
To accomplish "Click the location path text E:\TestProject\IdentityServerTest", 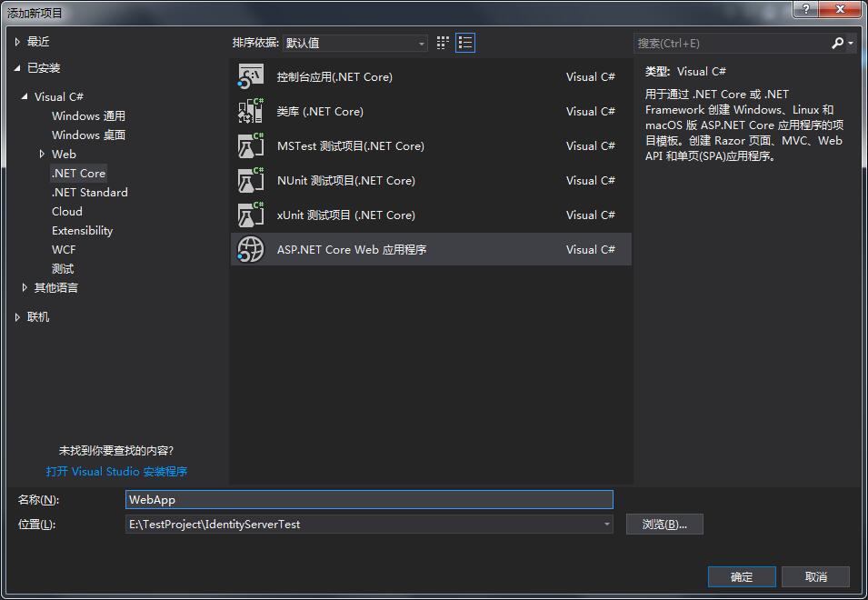I will 215,525.
